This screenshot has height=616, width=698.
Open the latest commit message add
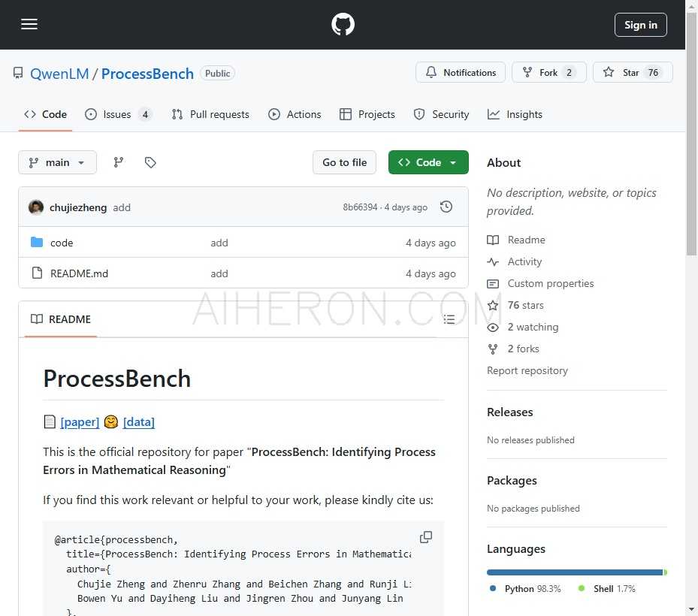click(122, 207)
